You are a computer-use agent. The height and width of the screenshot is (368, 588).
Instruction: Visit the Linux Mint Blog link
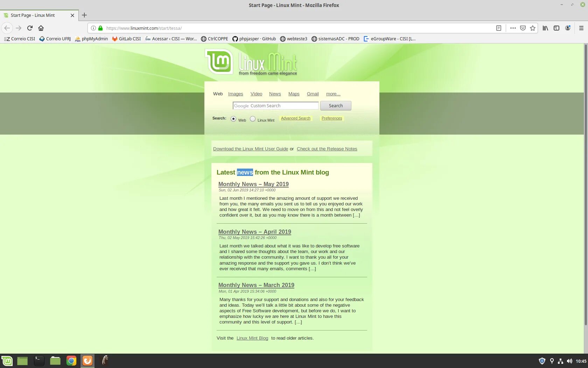point(252,338)
